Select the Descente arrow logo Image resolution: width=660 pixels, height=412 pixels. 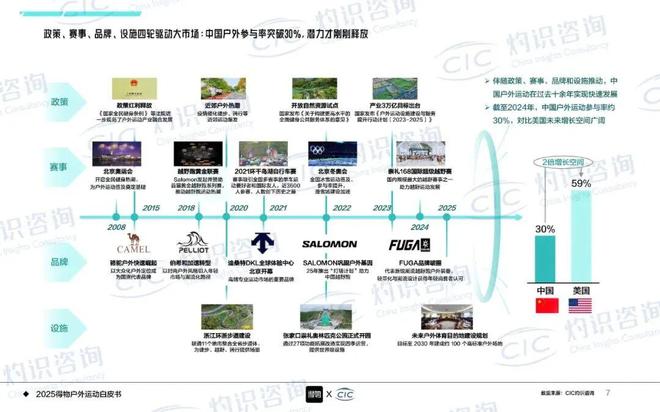pos(263,243)
